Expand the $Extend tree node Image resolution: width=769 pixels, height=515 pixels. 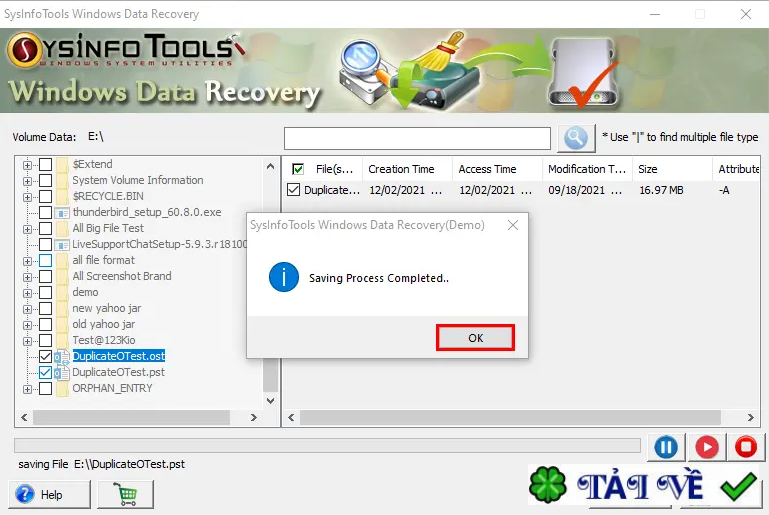point(27,165)
